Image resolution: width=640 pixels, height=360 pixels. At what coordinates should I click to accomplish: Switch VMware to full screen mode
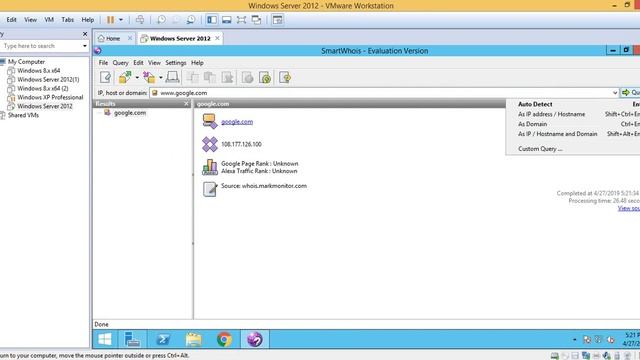click(x=241, y=20)
